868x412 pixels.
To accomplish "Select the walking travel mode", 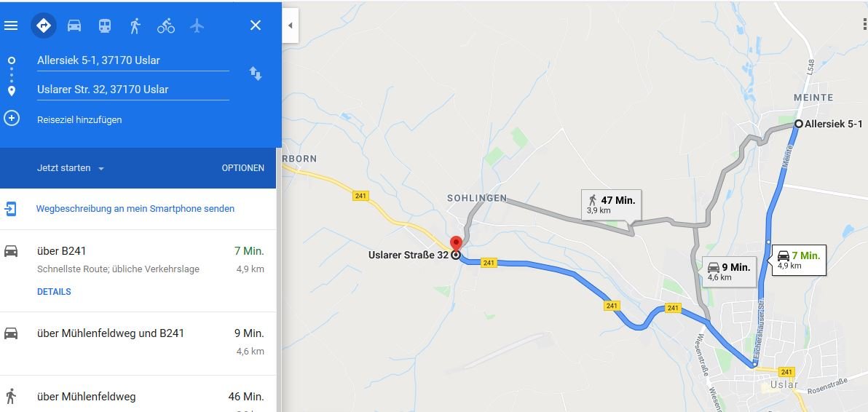I will tap(135, 25).
